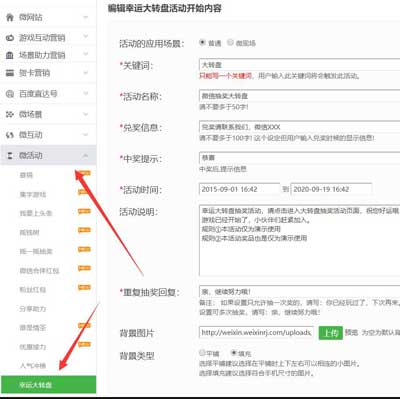Choose 平铺 background type

tap(202, 353)
